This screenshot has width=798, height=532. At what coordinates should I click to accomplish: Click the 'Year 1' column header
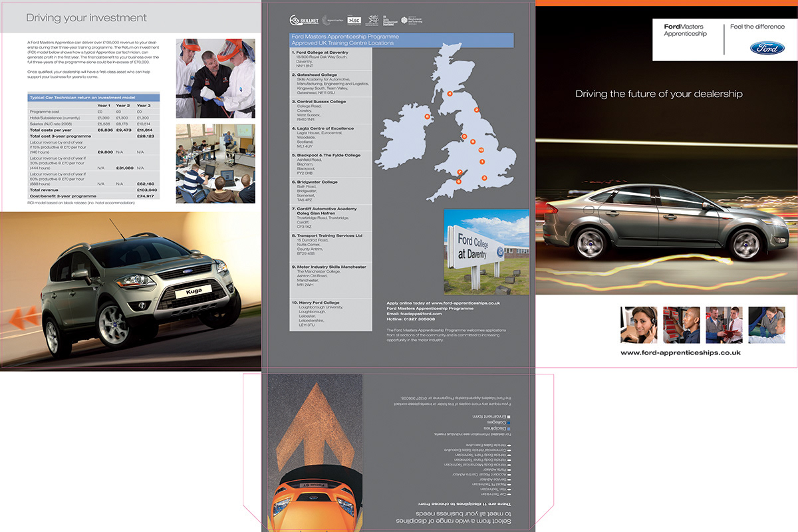point(104,106)
